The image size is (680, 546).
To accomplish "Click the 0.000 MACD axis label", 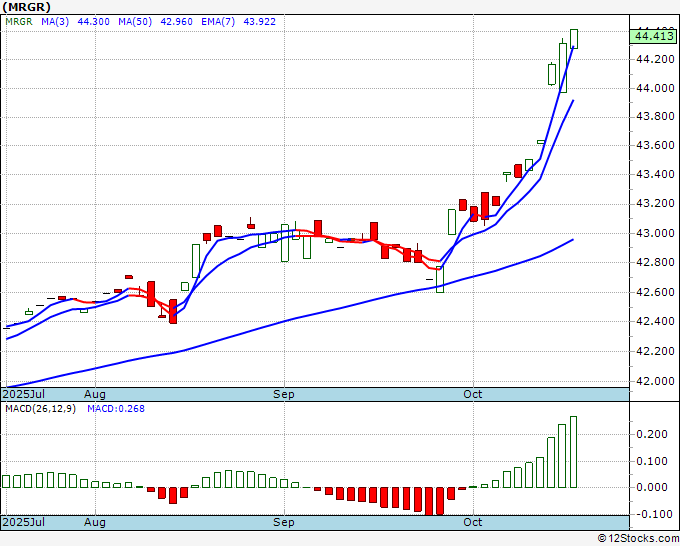I will 651,487.
